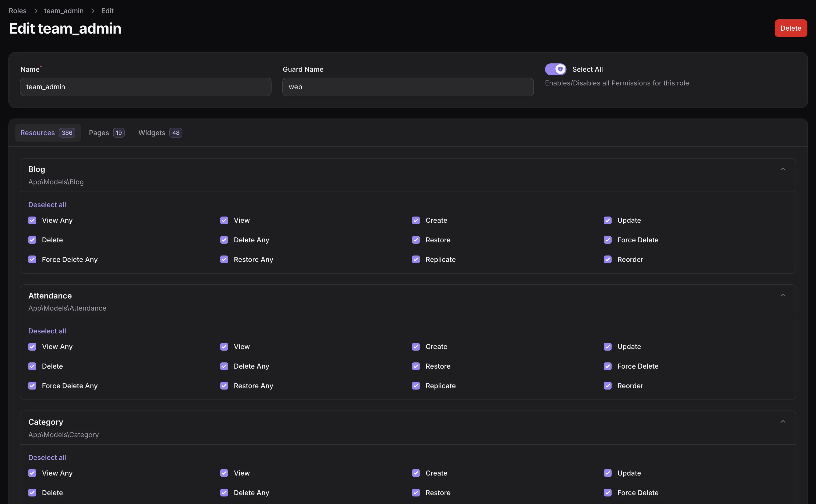The height and width of the screenshot is (504, 816).
Task: Uncheck Blog Update checkbox
Action: [608, 220]
